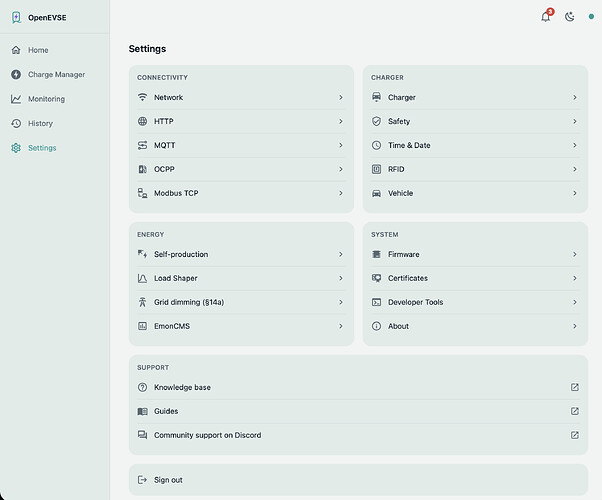602x500 pixels.
Task: Click the Knowledge base question icon
Action: tap(142, 387)
